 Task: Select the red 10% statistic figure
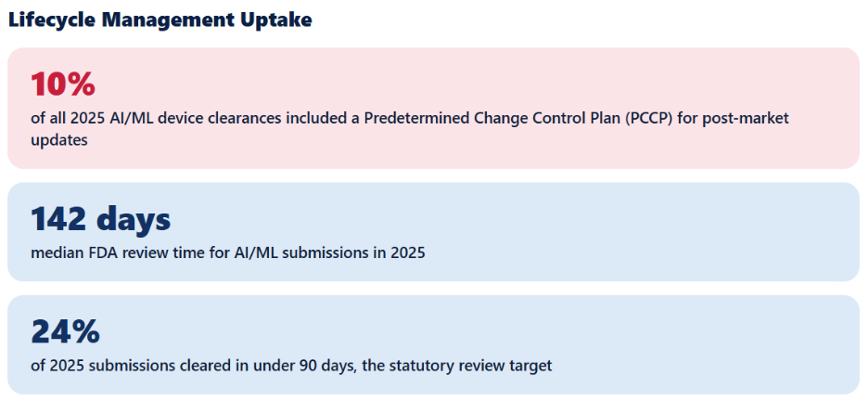(x=63, y=84)
